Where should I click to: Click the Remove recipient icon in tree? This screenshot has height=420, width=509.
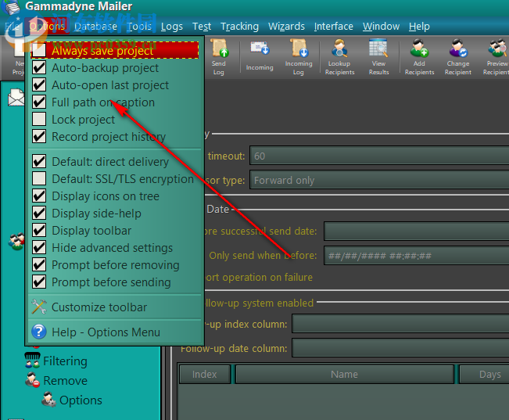pos(33,380)
